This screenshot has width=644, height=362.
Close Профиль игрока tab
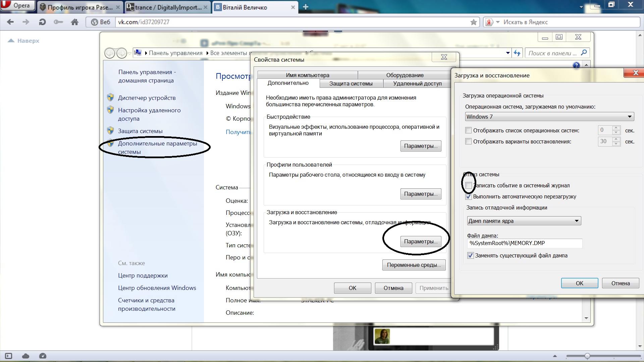[118, 7]
